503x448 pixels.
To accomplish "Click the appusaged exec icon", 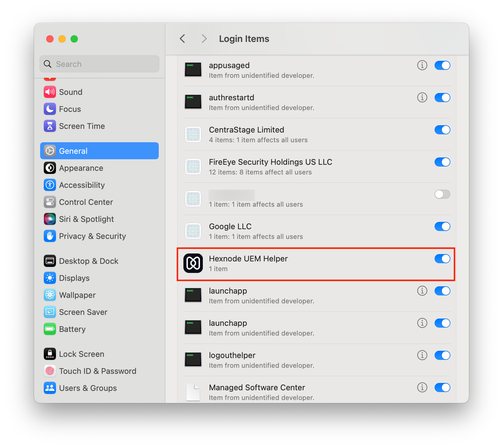I will click(x=193, y=70).
